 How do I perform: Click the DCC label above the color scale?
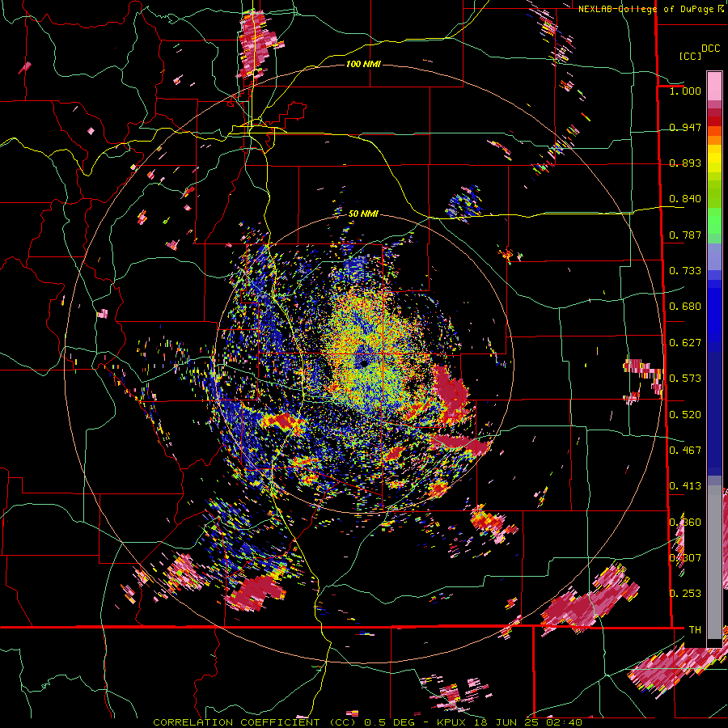click(710, 49)
